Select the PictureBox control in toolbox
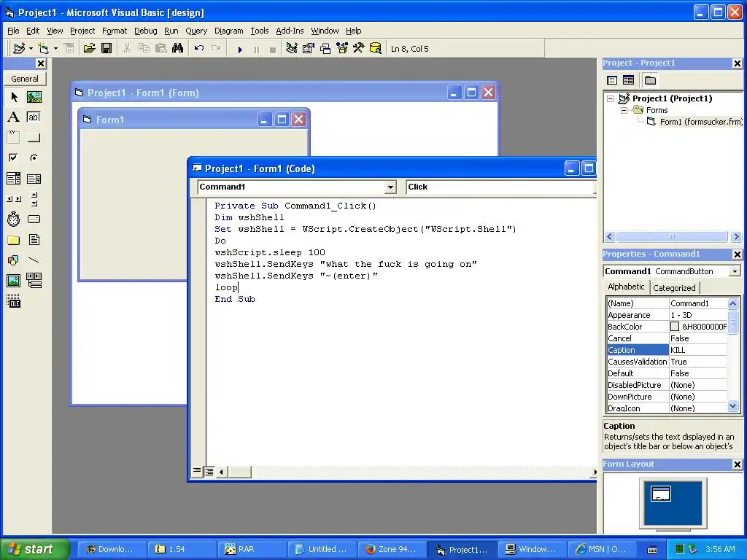Image resolution: width=747 pixels, height=560 pixels. point(34,97)
